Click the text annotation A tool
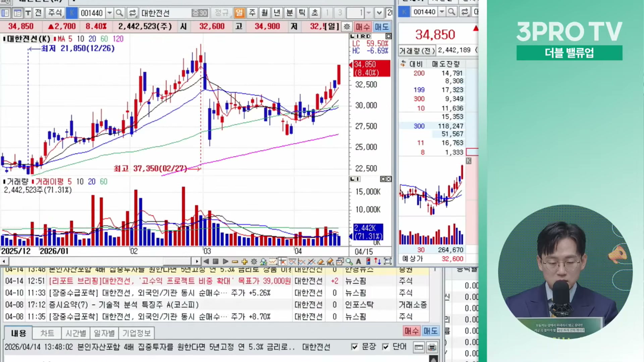Screen dimensions: 644x362 [x=359, y=261]
